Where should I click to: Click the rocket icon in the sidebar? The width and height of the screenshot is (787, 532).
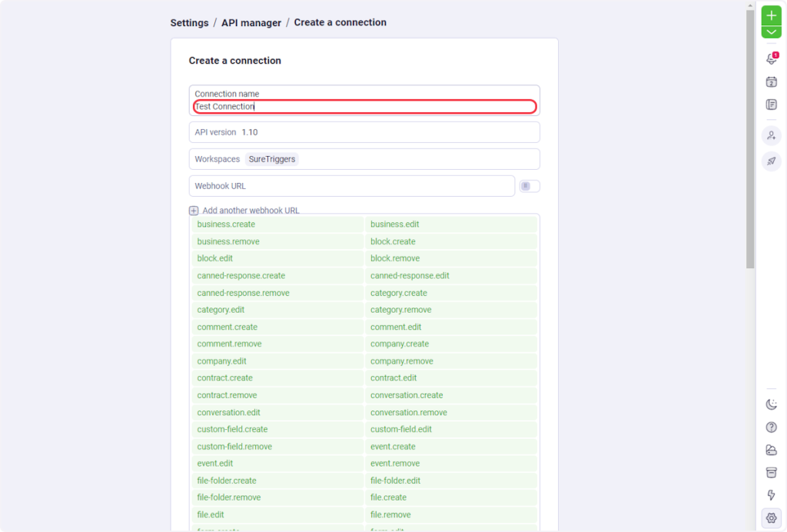771,161
